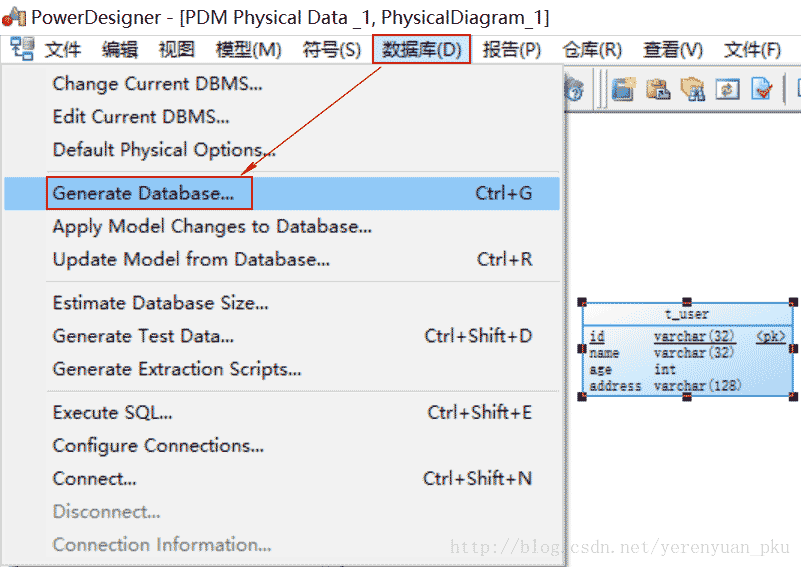Open the 视图 menu
The image size is (801, 567).
pos(177,50)
